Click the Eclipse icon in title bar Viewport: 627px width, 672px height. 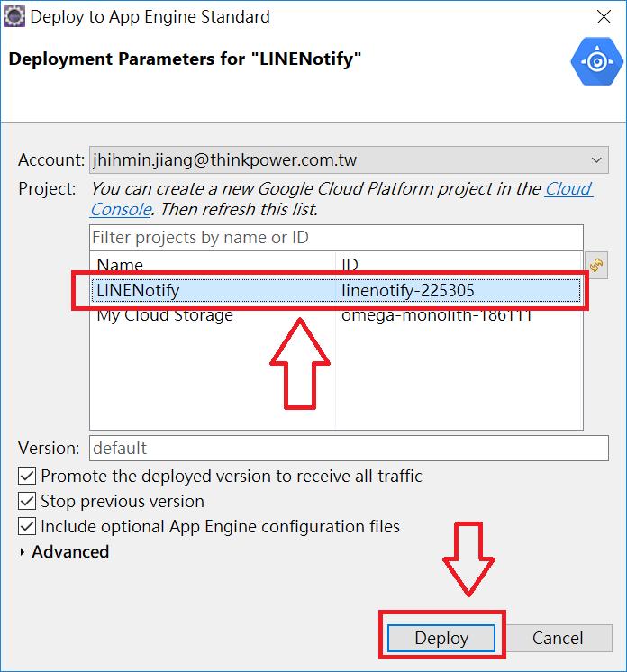14,17
